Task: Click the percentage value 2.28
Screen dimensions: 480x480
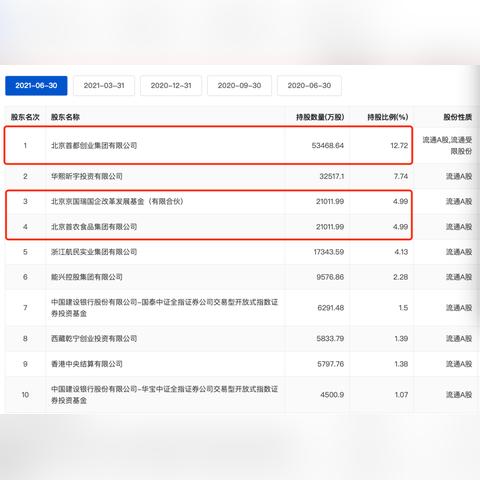Action: (x=400, y=277)
